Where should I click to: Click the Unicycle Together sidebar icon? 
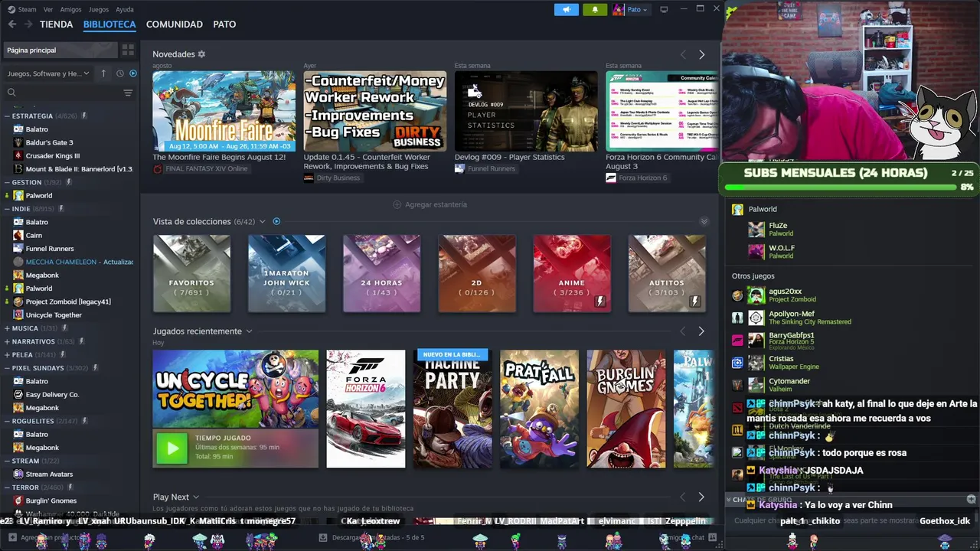point(18,315)
